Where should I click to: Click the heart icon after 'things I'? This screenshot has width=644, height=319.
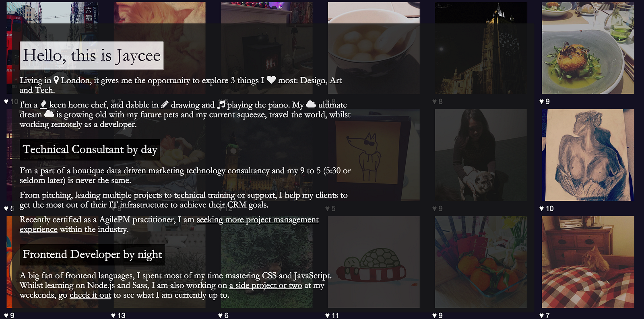[271, 80]
